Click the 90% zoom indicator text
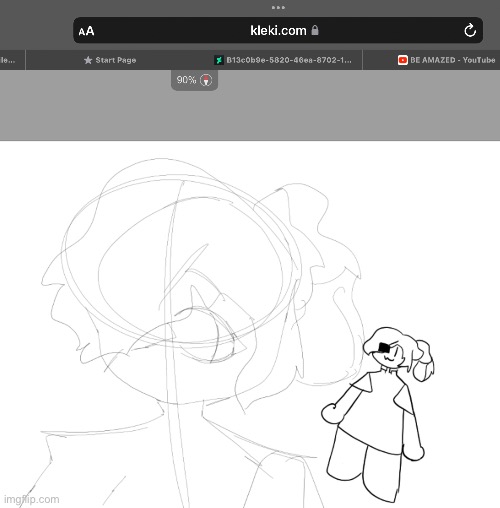 [x=186, y=80]
